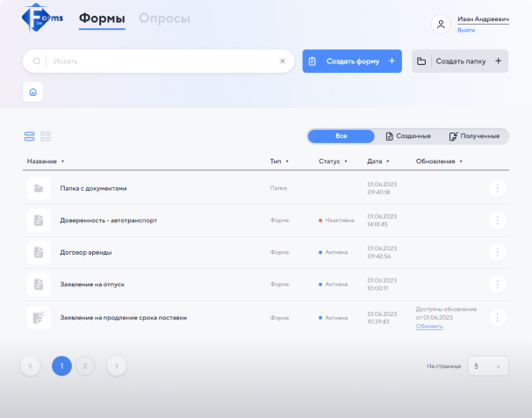Select the Все filter toggle
The height and width of the screenshot is (418, 532).
[341, 136]
